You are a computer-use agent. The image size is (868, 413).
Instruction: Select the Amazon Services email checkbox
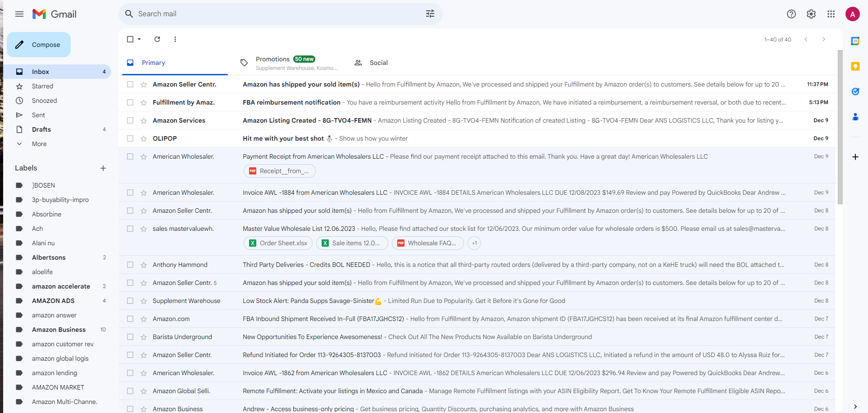tap(130, 120)
